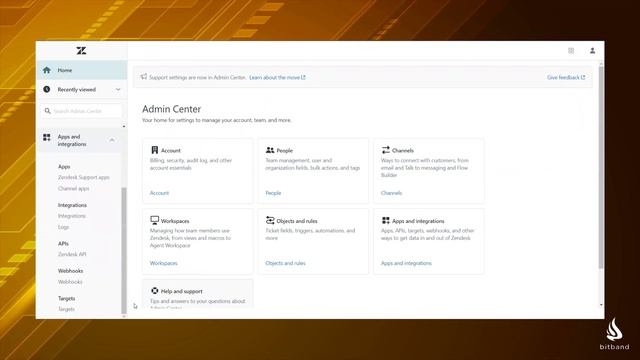This screenshot has width=640, height=360.
Task: Click the Workspaces monitor icon on card
Action: point(154,220)
